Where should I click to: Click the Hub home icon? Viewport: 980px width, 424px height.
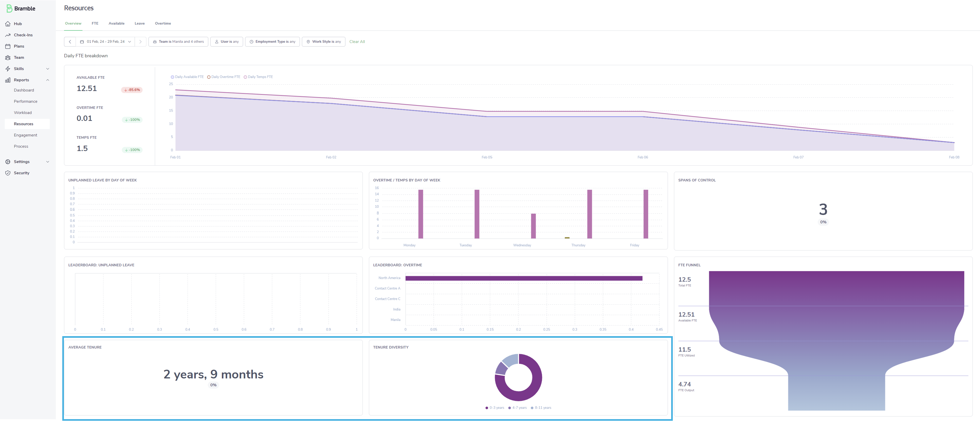8,24
